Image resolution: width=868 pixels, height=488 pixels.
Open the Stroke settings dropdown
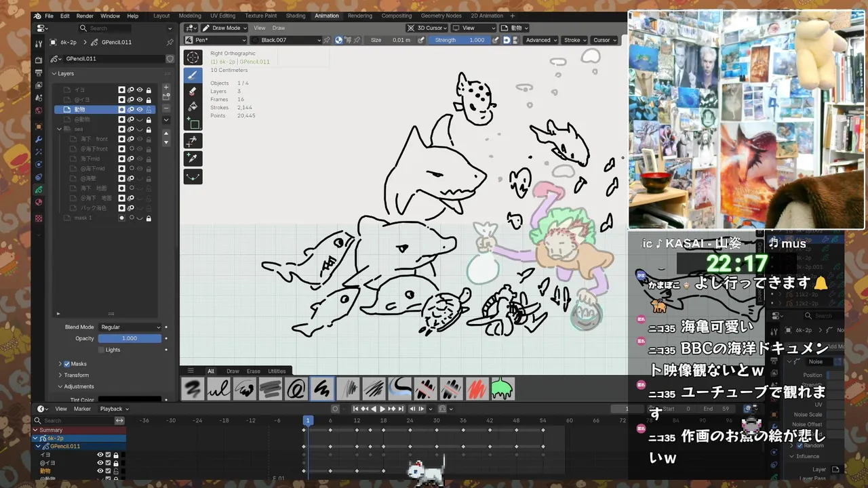[x=574, y=40]
